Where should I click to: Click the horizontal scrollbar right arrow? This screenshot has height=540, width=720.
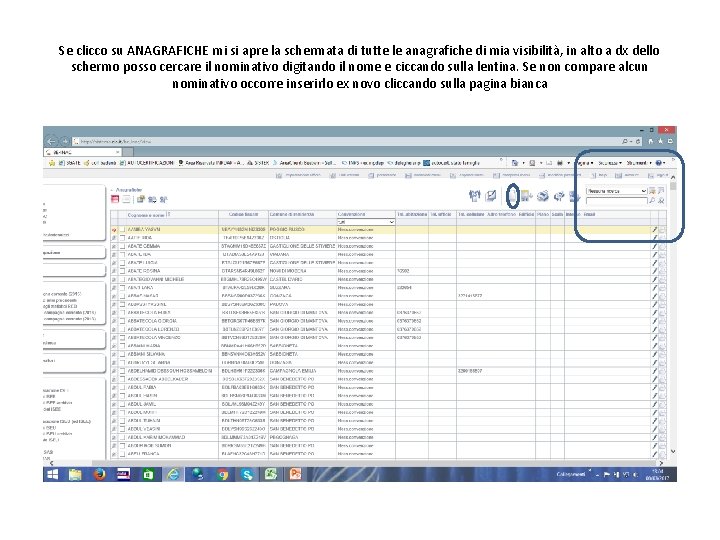point(661,463)
